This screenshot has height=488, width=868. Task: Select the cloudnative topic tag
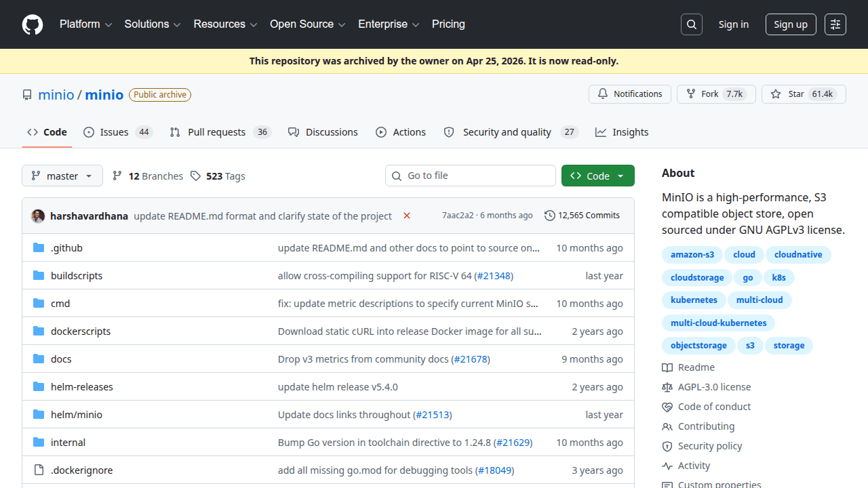(798, 255)
